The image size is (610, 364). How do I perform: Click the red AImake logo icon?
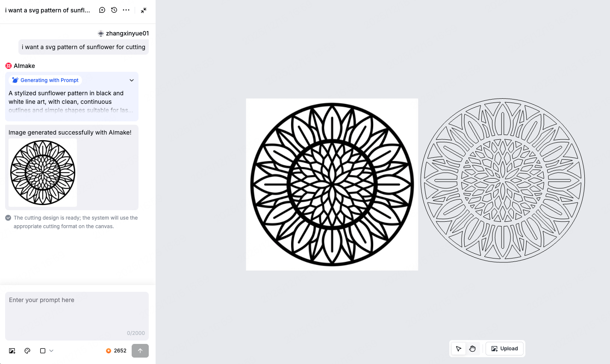(9, 66)
